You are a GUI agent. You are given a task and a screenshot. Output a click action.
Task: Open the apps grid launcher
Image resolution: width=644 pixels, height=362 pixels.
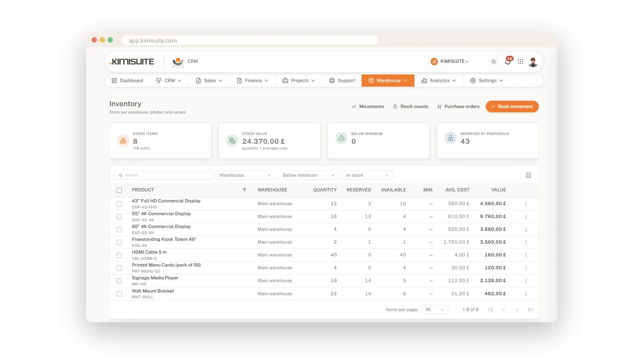[x=521, y=62]
